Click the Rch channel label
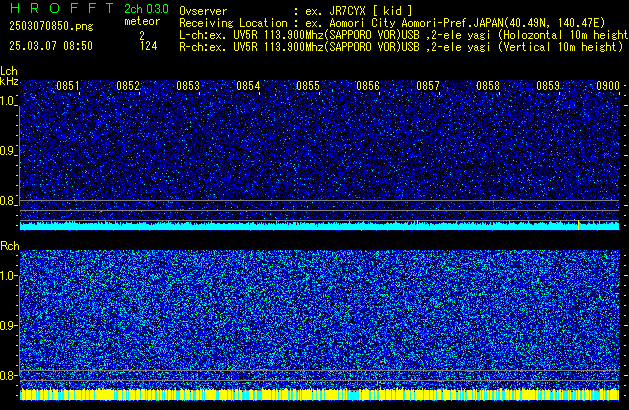Image resolution: width=629 pixels, height=410 pixels. point(10,246)
